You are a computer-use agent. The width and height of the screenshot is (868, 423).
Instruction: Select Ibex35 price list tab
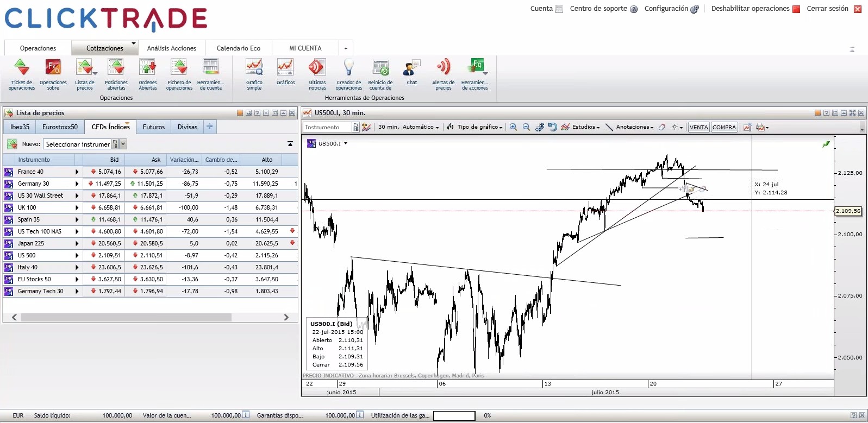pyautogui.click(x=20, y=127)
